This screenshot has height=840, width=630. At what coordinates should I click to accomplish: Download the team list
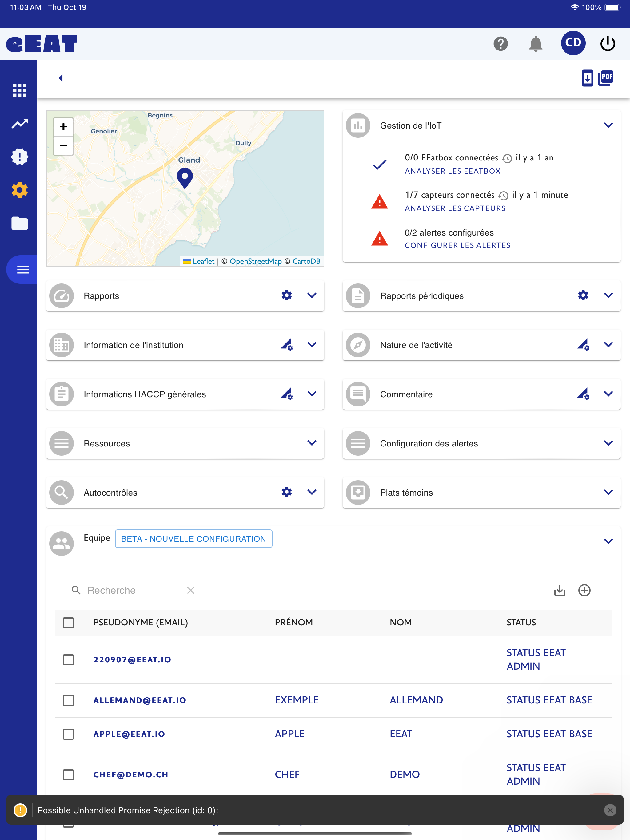pos(560,590)
